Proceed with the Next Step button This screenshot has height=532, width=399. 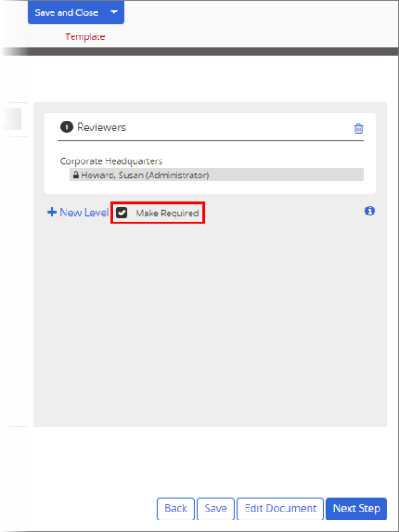coord(356,509)
